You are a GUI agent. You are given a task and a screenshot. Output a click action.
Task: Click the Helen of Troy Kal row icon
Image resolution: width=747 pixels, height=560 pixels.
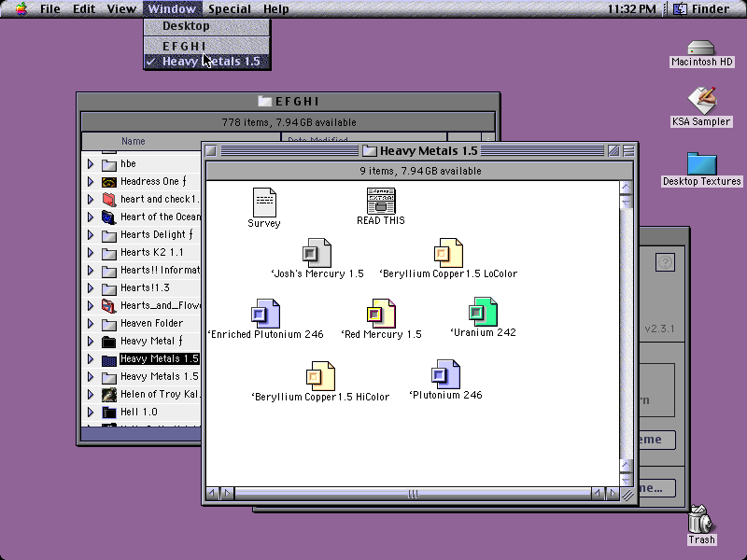[109, 395]
